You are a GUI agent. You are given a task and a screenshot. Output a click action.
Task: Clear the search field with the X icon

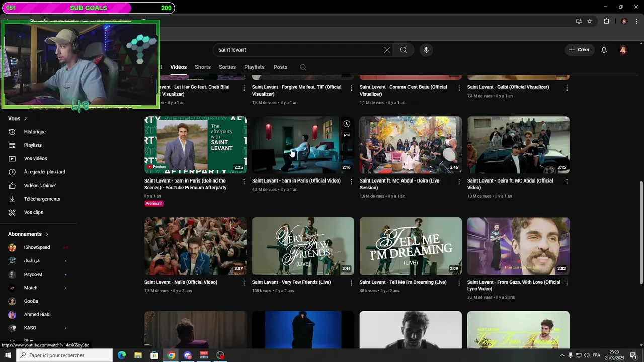(387, 50)
